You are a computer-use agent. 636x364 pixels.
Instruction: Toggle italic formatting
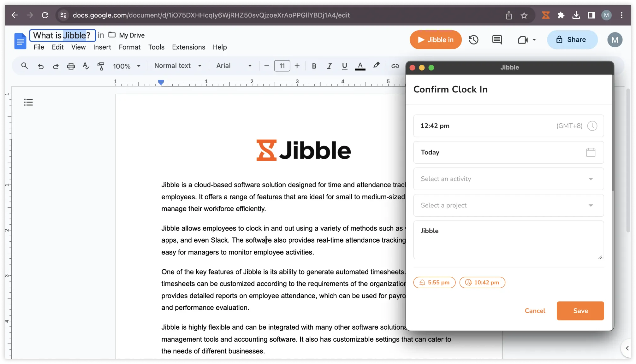tap(329, 66)
